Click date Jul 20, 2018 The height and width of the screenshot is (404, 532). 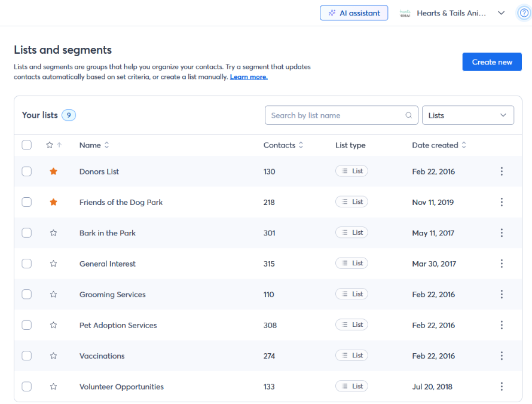click(432, 386)
